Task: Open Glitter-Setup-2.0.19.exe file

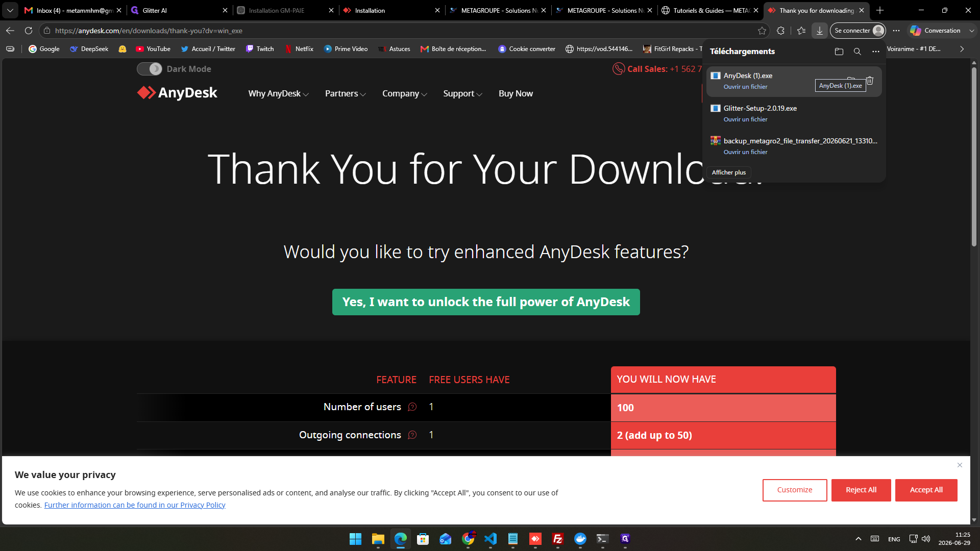Action: [x=745, y=119]
